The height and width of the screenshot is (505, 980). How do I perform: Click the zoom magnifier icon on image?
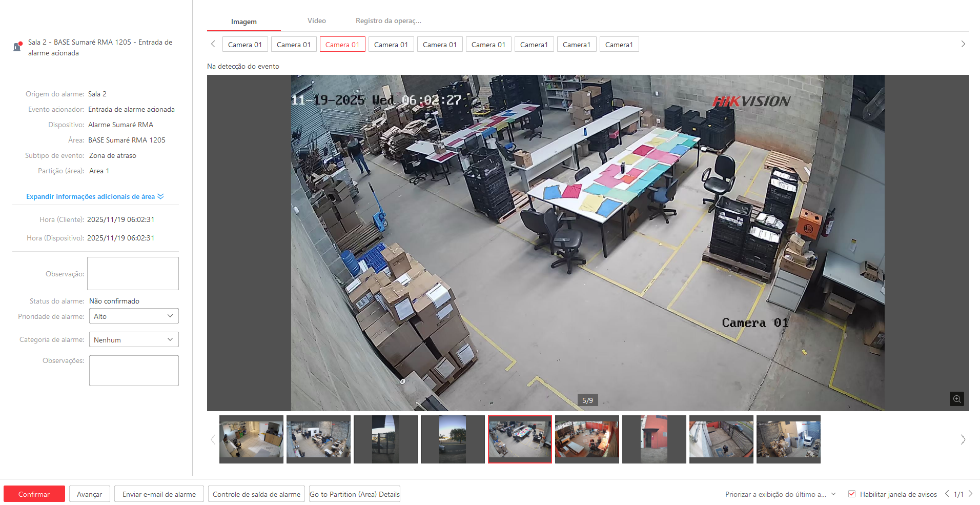click(956, 399)
